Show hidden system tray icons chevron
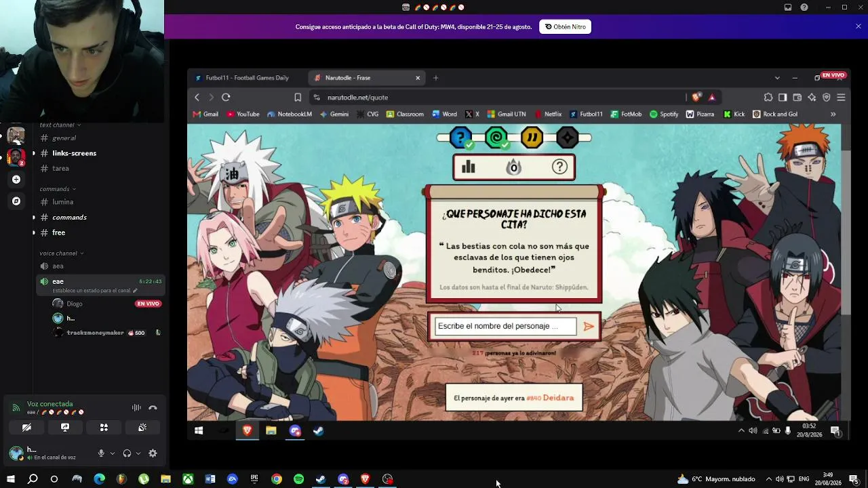The image size is (868, 488). (768, 479)
